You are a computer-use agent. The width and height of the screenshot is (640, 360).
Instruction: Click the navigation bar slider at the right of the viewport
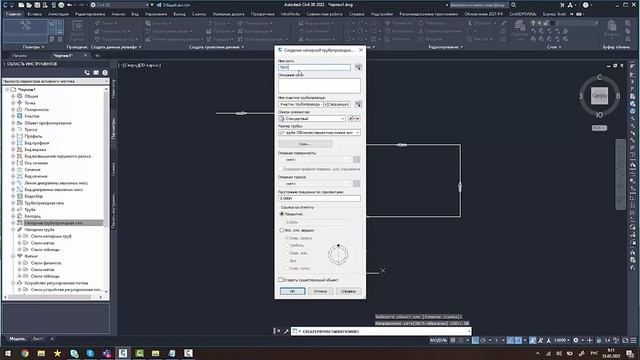click(x=620, y=174)
